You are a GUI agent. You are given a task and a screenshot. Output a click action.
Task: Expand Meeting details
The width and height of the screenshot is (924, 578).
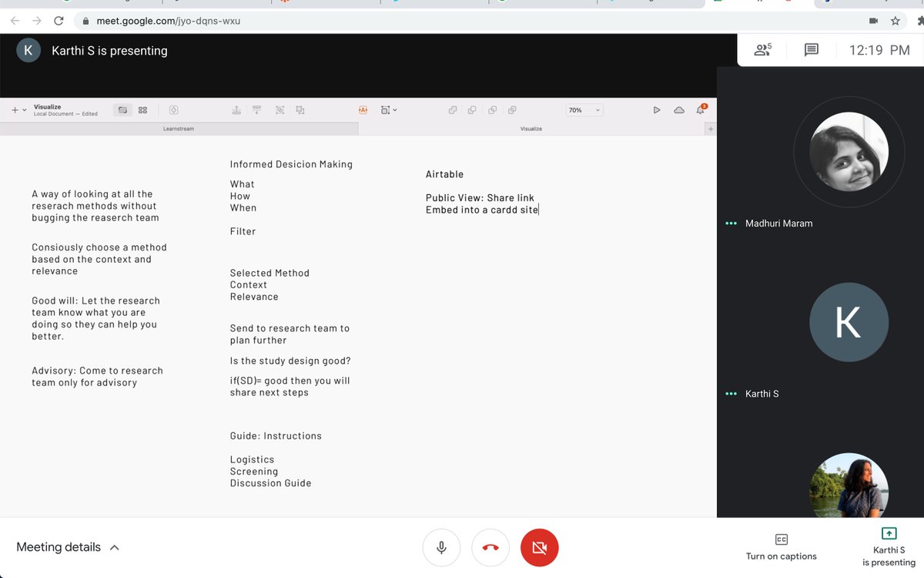pos(68,547)
